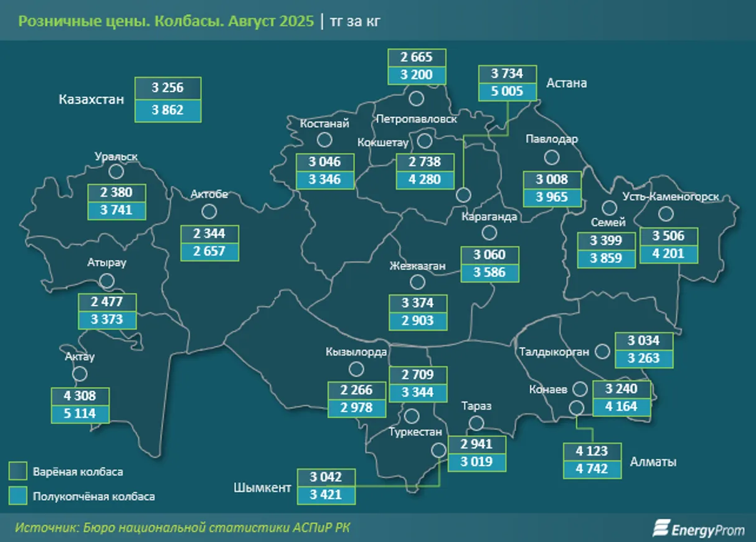The image size is (756, 542).
Task: Click the Кызылорда city marker
Action: pyautogui.click(x=356, y=369)
